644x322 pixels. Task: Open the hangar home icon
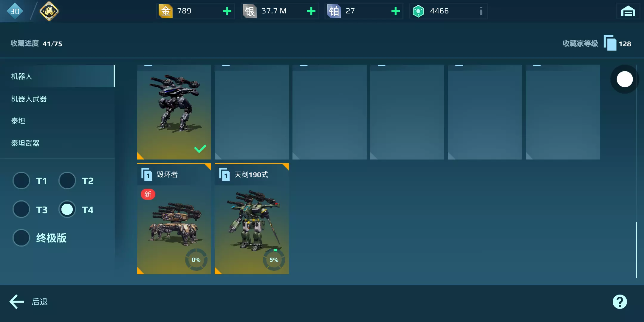[628, 11]
